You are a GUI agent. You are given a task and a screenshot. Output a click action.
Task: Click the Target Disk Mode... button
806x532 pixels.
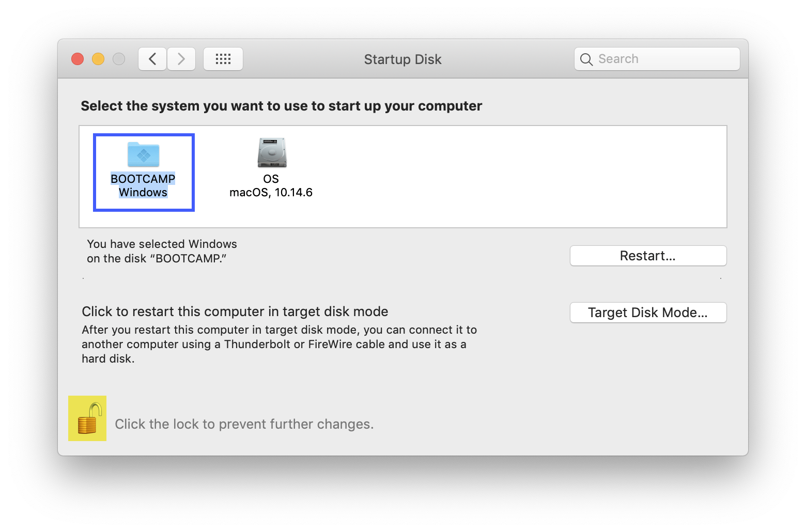pos(648,312)
